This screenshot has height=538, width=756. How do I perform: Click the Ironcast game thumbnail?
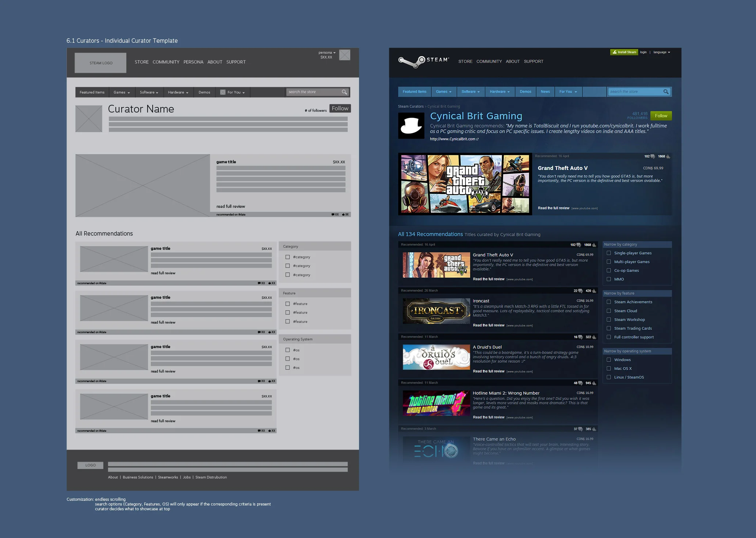[x=436, y=311]
